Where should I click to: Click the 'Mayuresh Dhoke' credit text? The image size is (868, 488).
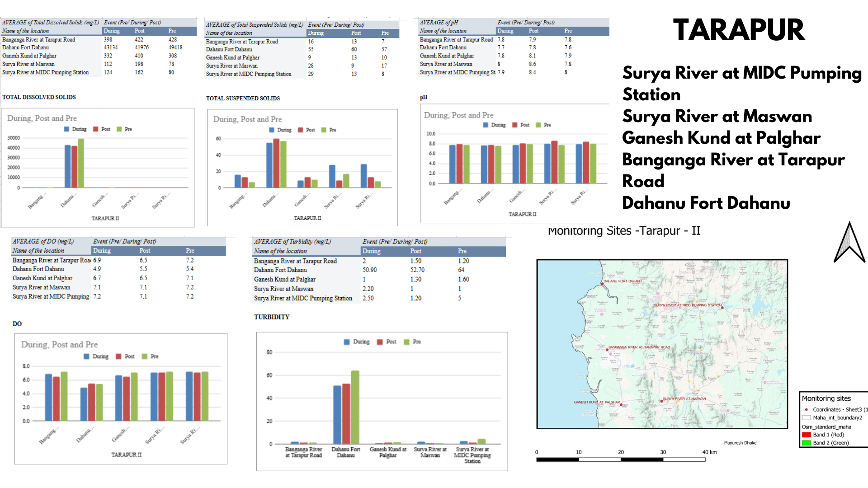point(740,443)
